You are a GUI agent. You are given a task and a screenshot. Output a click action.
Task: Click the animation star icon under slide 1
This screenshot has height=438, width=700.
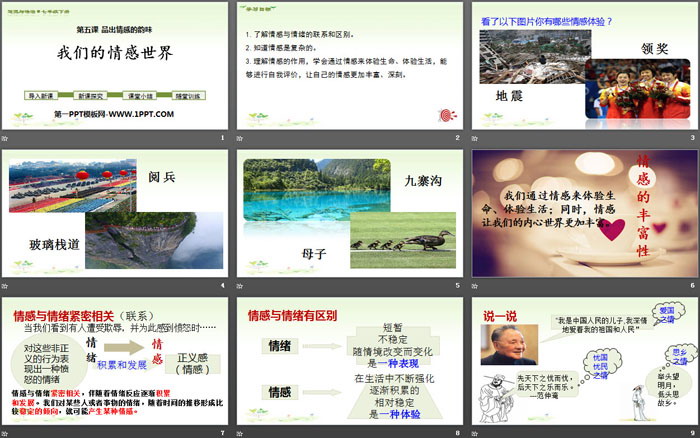click(x=6, y=137)
